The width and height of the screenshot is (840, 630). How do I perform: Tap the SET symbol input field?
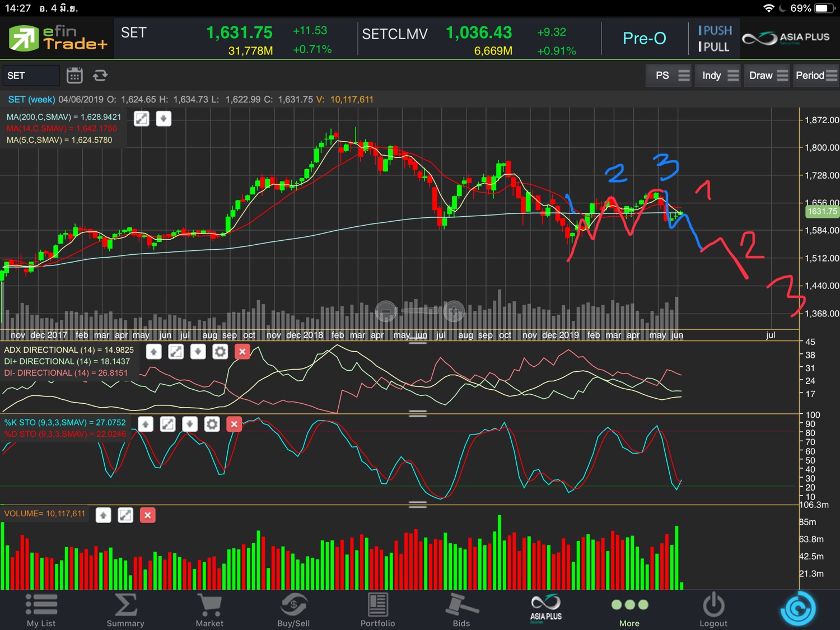pos(31,76)
